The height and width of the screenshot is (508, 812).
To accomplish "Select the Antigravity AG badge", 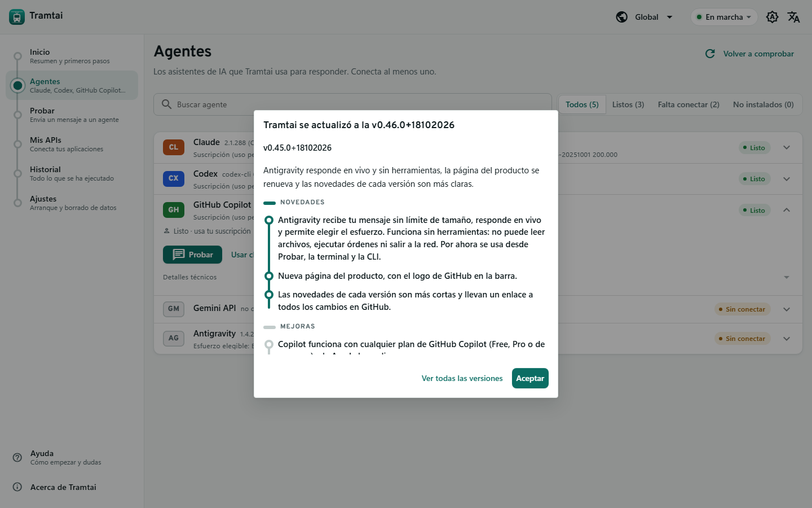I will point(174,338).
